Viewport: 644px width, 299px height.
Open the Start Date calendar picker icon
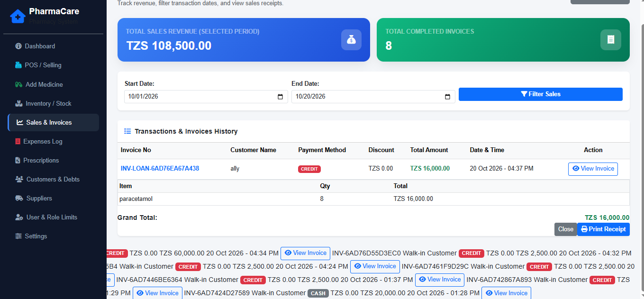tap(280, 97)
